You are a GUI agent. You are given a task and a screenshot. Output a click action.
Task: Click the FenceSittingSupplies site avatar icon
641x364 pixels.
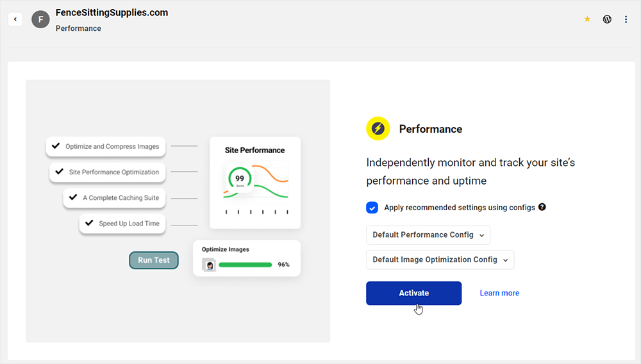(x=40, y=19)
